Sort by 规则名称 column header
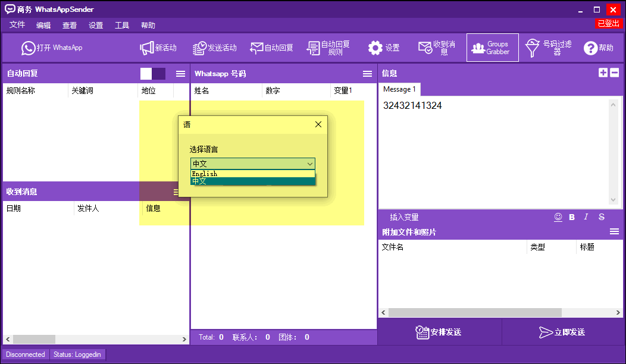 click(x=36, y=90)
